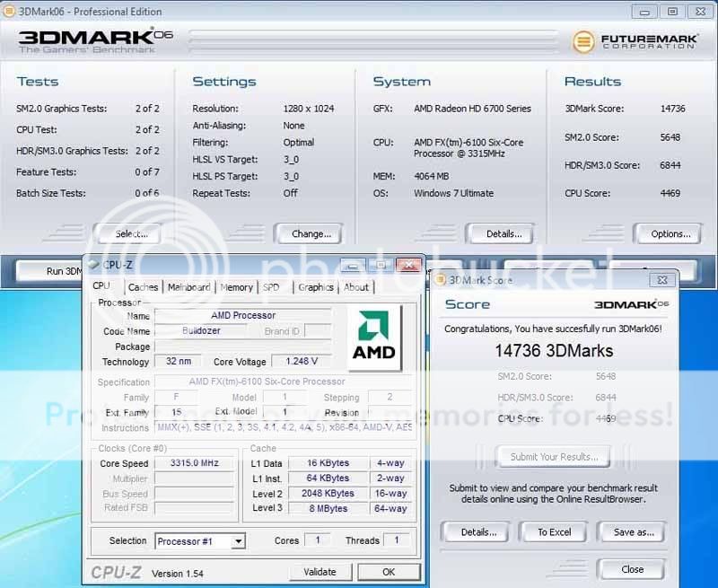Open the Processor #1 selection dropdown
The height and width of the screenshot is (588, 718).
tap(238, 541)
